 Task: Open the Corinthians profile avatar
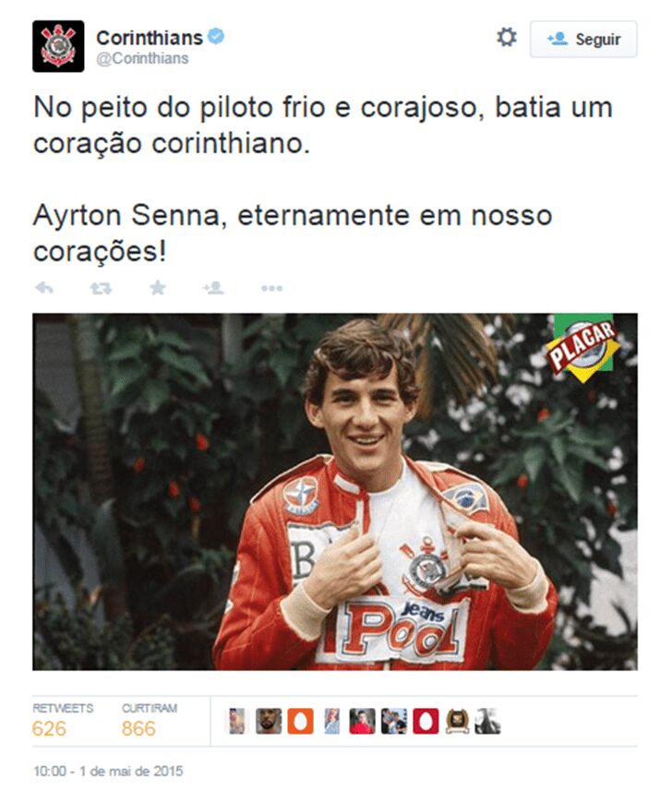pyautogui.click(x=58, y=46)
